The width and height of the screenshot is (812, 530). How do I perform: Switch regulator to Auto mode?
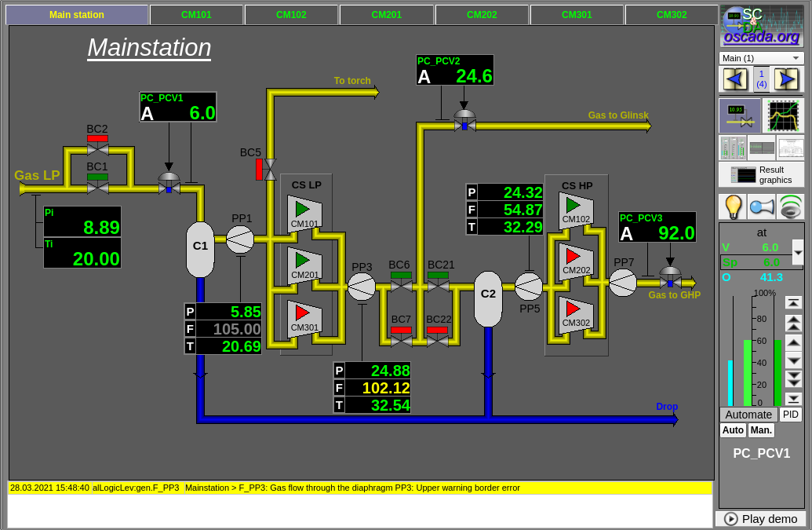point(733,430)
